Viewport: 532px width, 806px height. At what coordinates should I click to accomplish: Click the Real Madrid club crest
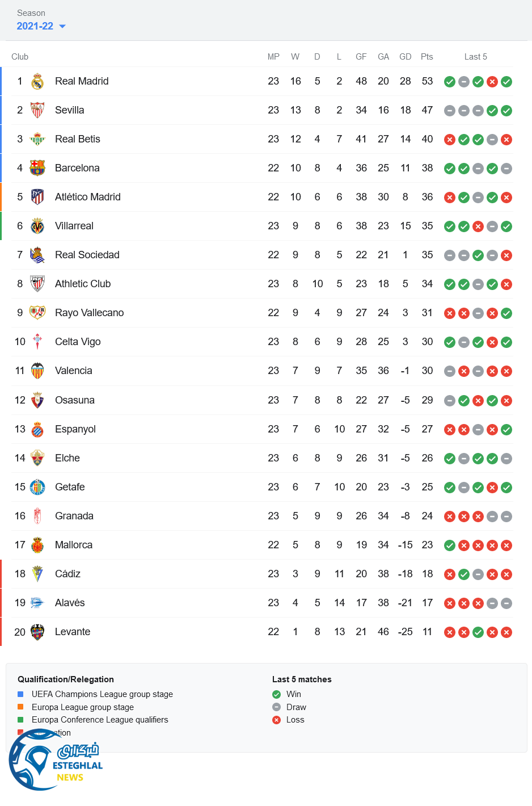tap(37, 81)
